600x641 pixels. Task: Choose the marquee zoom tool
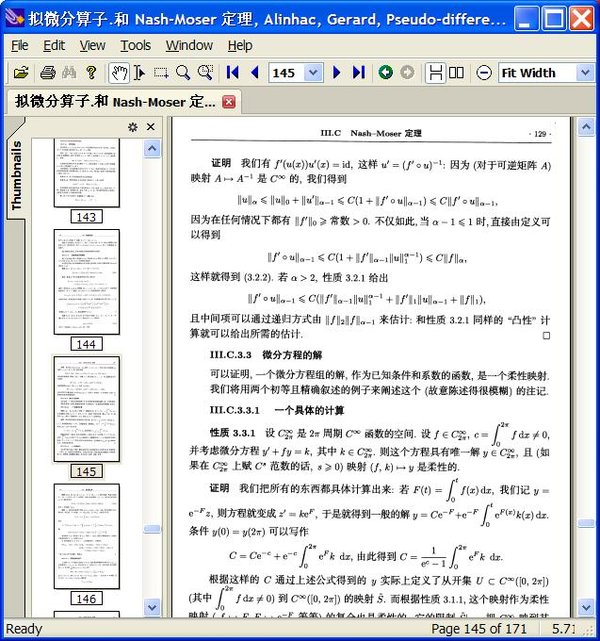tap(205, 73)
